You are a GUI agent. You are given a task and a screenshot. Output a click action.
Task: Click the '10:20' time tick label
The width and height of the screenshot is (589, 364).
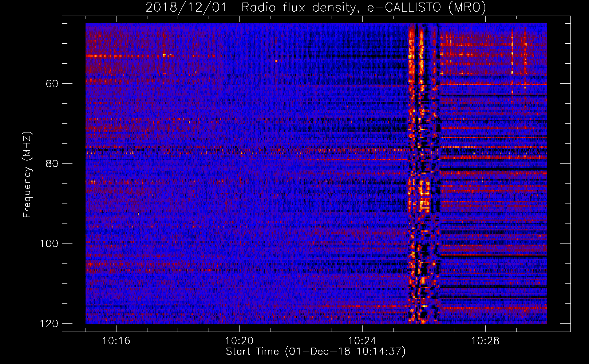tap(239, 341)
